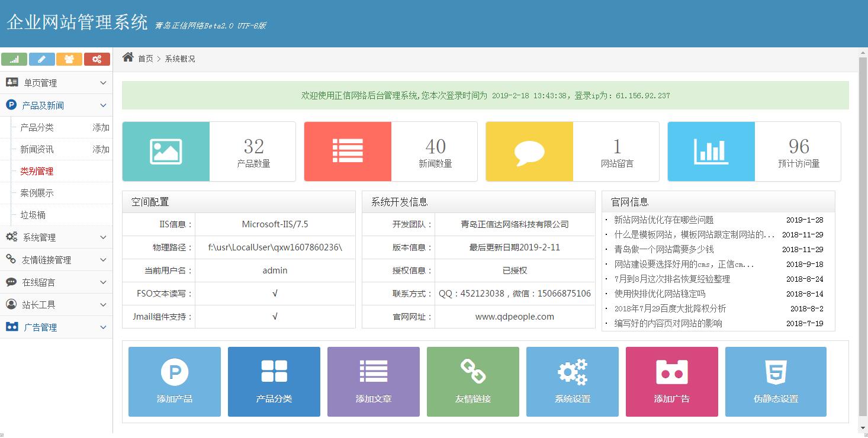The image size is (868, 438).
Task: Open article 编写好的内容页对网站的影响
Action: 668,323
